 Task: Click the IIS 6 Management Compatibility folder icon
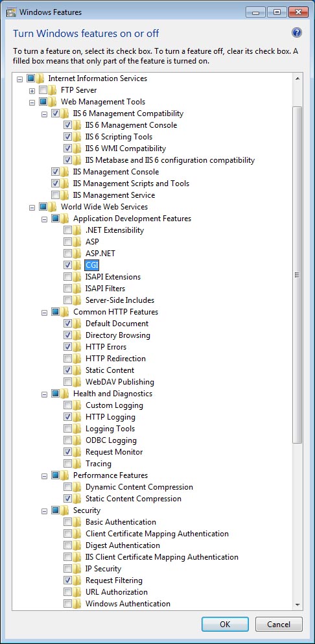65,113
